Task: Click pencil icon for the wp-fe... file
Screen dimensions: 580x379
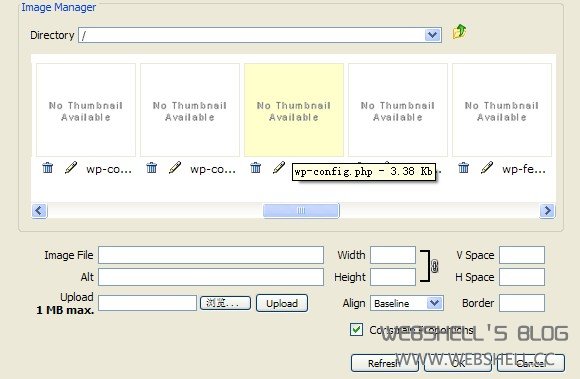Action: click(x=487, y=167)
